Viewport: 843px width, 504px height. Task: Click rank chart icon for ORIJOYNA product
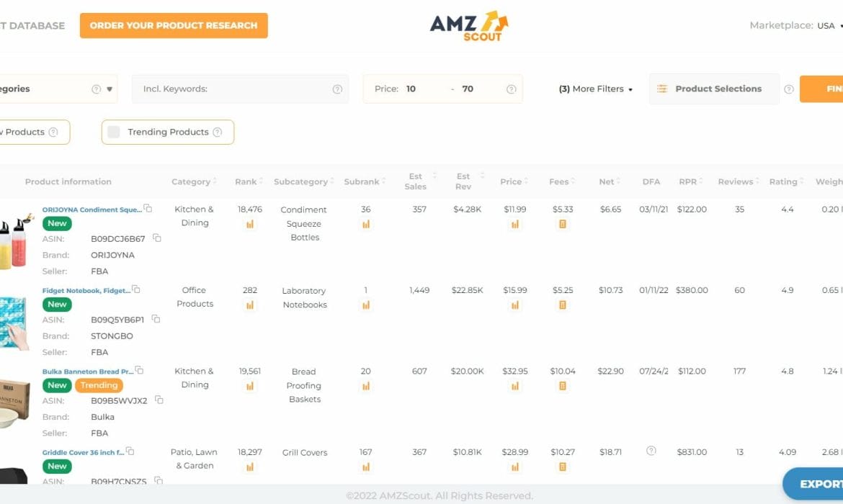[x=250, y=225]
